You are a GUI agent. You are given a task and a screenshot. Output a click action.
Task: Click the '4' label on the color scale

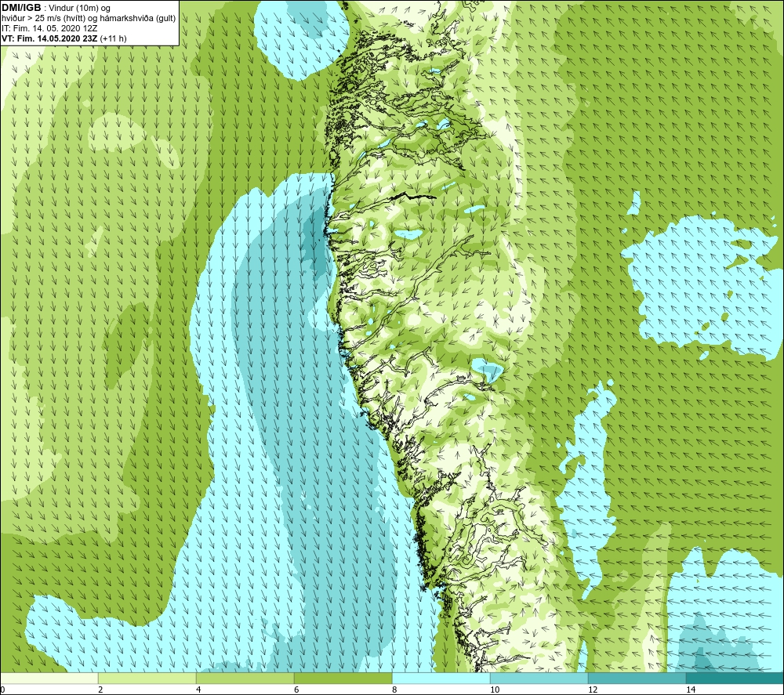click(x=198, y=690)
